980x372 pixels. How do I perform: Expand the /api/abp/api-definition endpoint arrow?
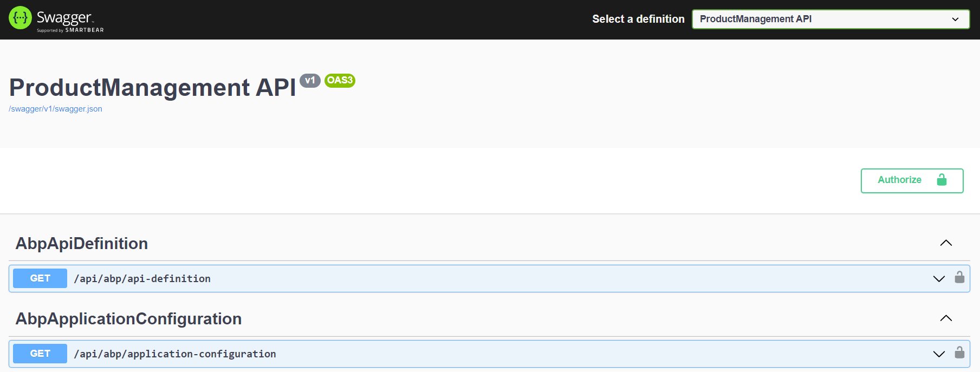(939, 278)
